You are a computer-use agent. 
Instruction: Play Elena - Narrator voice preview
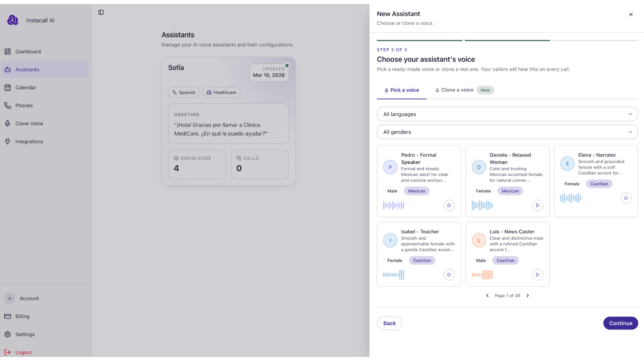626,198
